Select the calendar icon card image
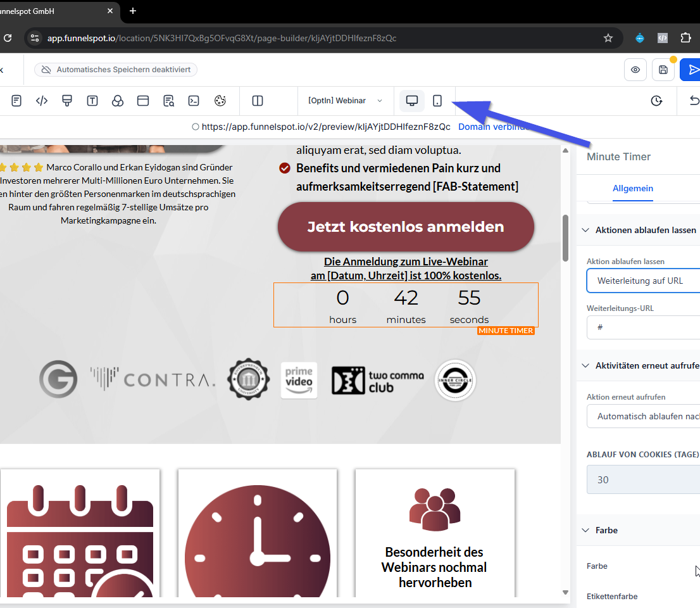This screenshot has height=608, width=700. (80, 540)
